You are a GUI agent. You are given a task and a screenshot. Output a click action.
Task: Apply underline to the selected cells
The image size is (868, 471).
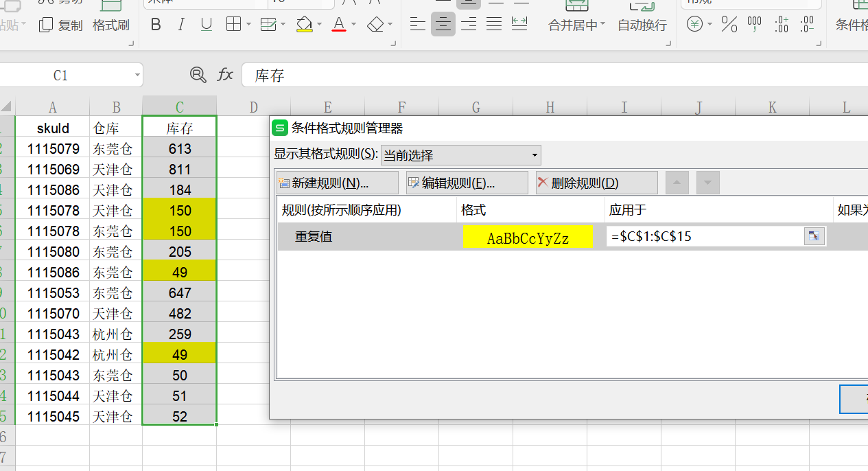pos(207,25)
